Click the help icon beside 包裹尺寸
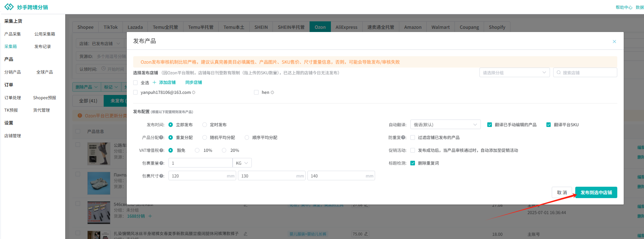644x239 pixels. [162, 176]
